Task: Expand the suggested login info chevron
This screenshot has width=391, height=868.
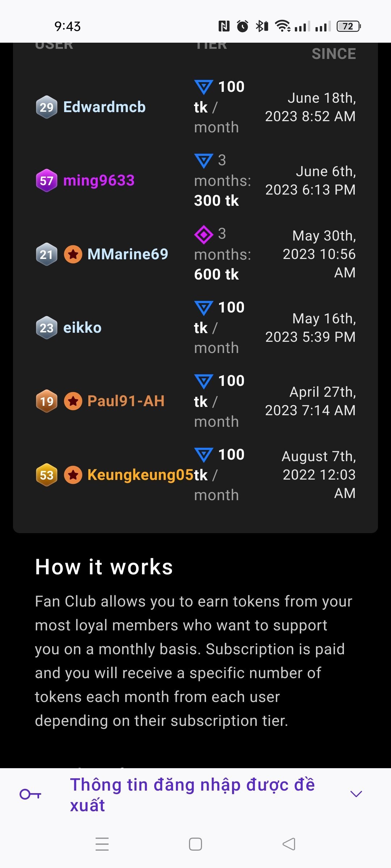Action: (356, 794)
